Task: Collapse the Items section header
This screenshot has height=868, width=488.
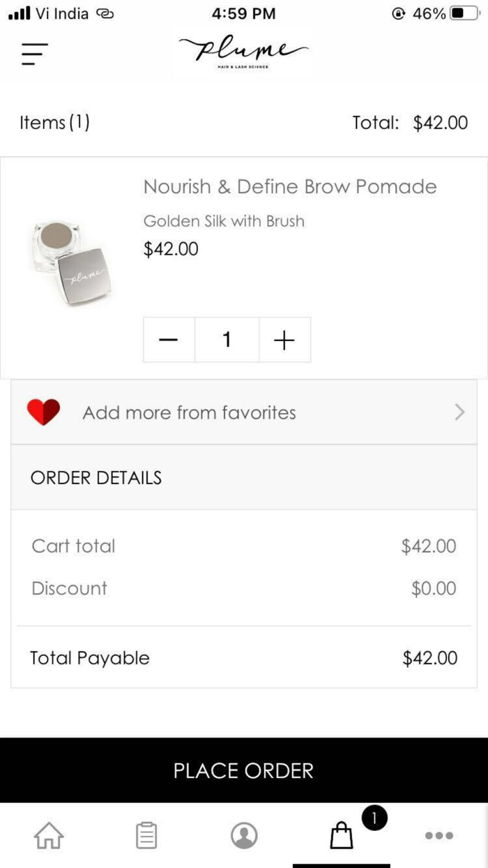Action: [x=55, y=122]
